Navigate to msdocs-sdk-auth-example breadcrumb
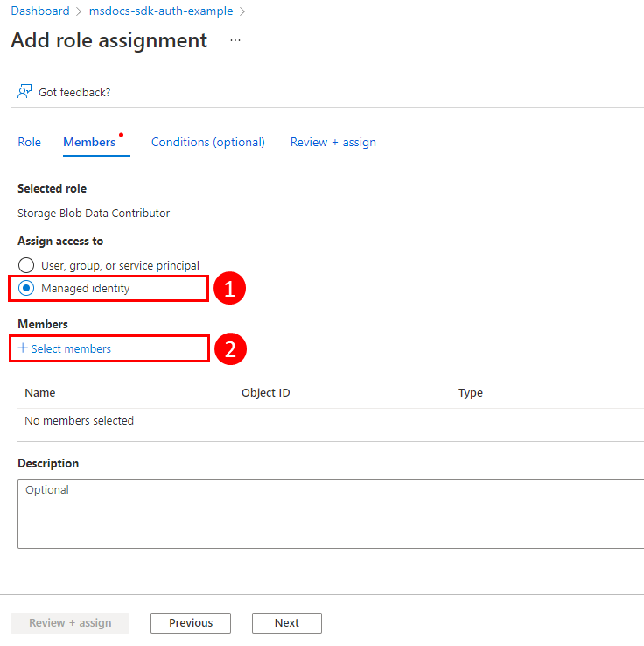The image size is (644, 646). [161, 11]
